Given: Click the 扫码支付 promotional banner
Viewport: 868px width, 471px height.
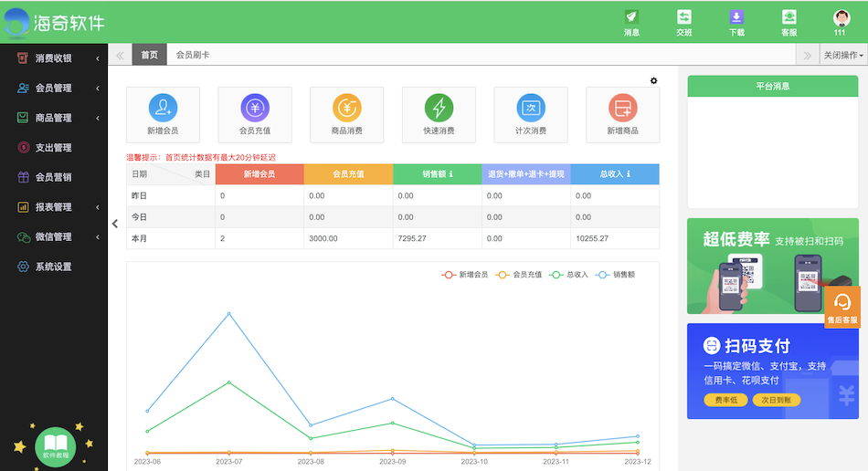Looking at the screenshot, I should click(x=772, y=372).
